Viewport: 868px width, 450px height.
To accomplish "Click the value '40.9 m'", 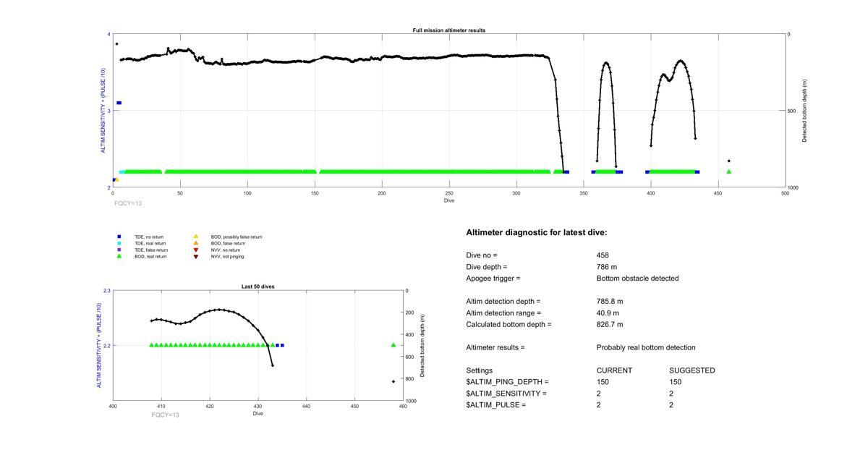I will 608,313.
